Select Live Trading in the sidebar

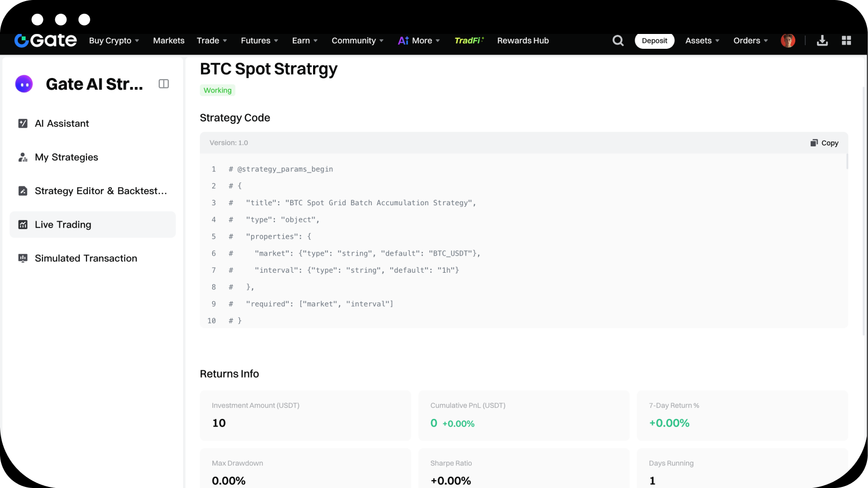click(93, 225)
